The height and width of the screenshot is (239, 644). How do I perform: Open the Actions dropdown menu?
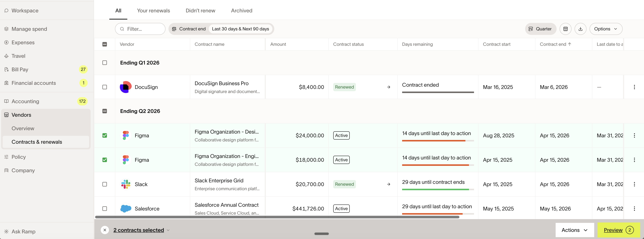coord(575,230)
